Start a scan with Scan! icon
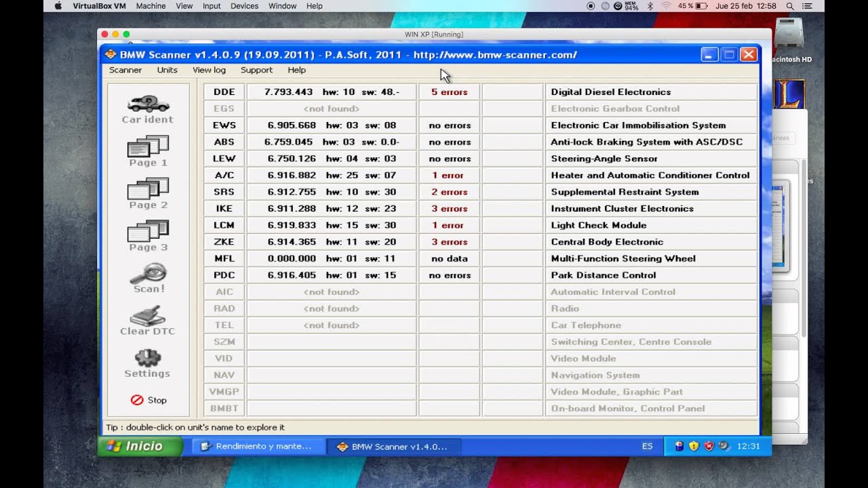Viewport: 868px width, 488px height. [148, 278]
